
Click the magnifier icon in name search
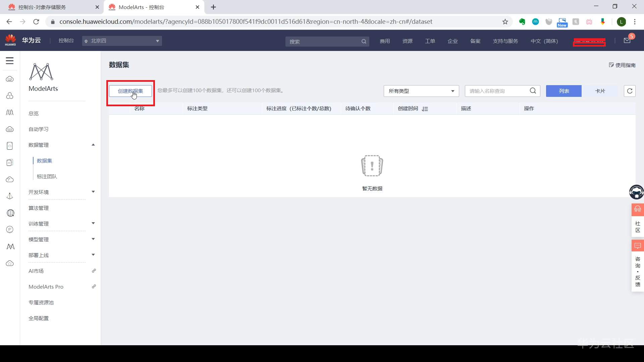[533, 91]
